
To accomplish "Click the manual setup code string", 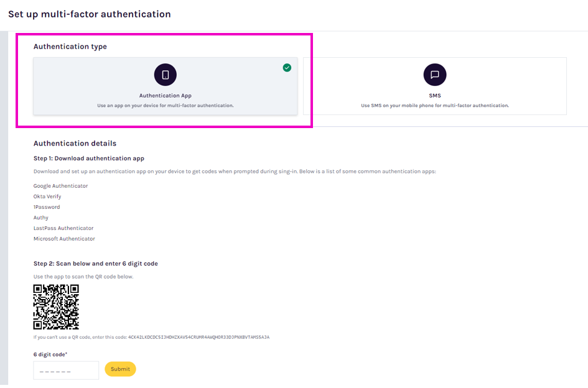I will point(198,337).
